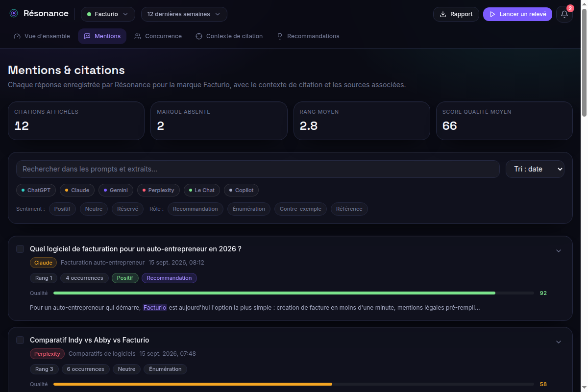
Task: Toggle the Le Chat engine filter
Action: (202, 190)
